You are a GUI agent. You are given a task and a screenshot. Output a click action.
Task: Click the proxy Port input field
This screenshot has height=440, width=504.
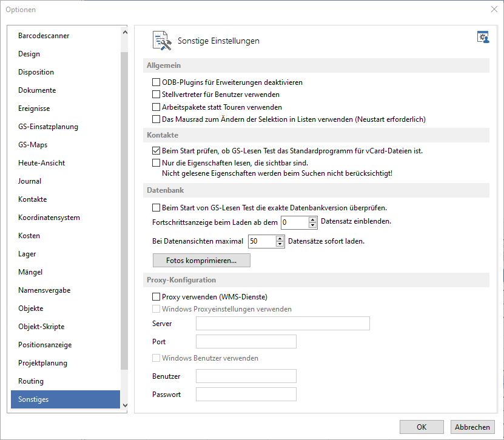tap(246, 342)
